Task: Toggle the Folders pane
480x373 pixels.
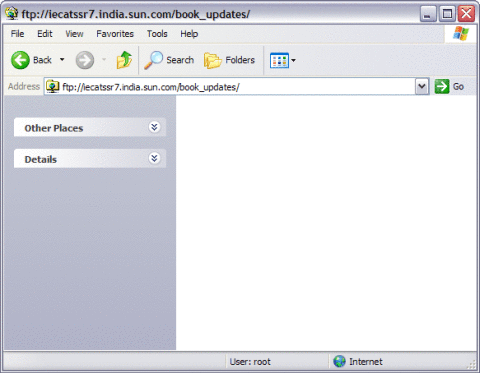Action: click(x=230, y=60)
